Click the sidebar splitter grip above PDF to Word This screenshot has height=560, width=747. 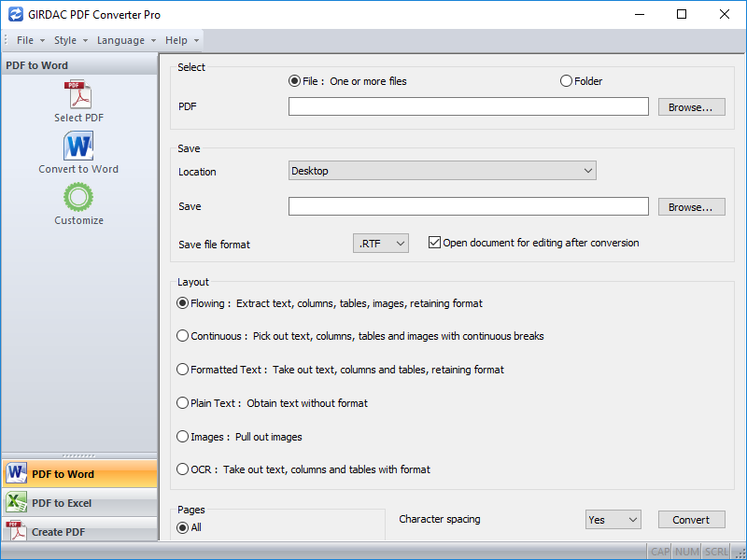coord(79,455)
